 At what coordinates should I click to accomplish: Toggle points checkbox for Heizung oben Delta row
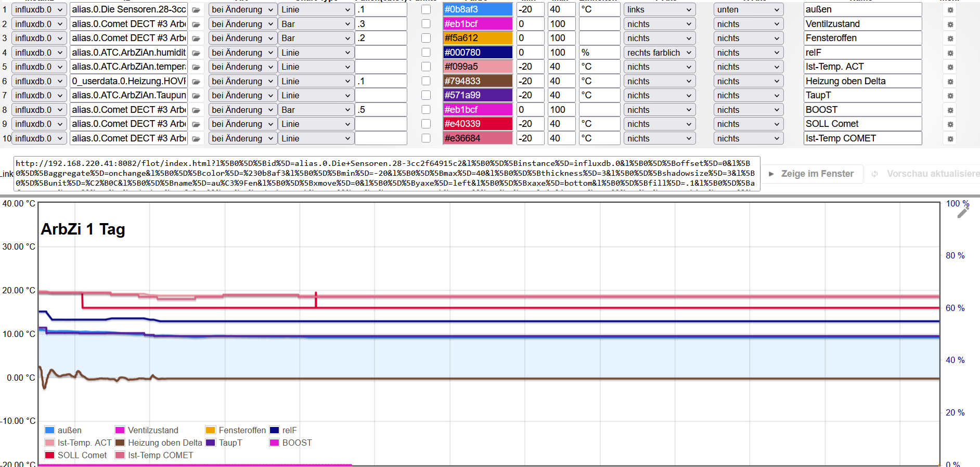426,81
